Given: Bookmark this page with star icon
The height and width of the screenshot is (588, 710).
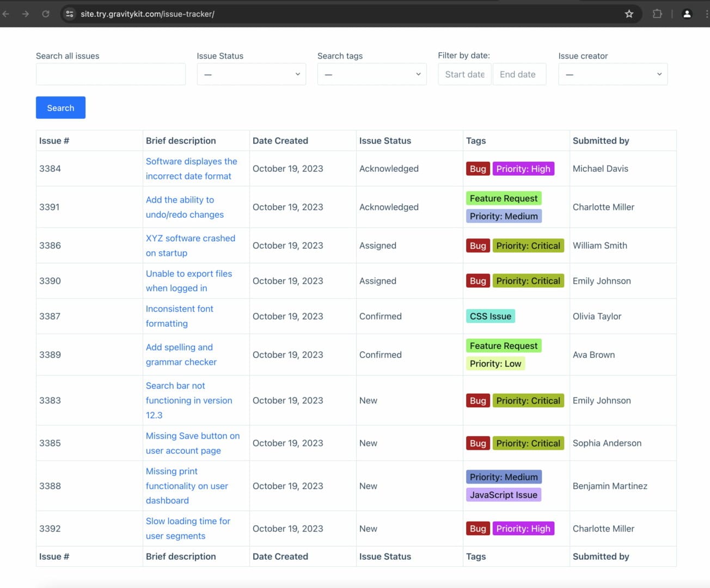Looking at the screenshot, I should pos(629,14).
